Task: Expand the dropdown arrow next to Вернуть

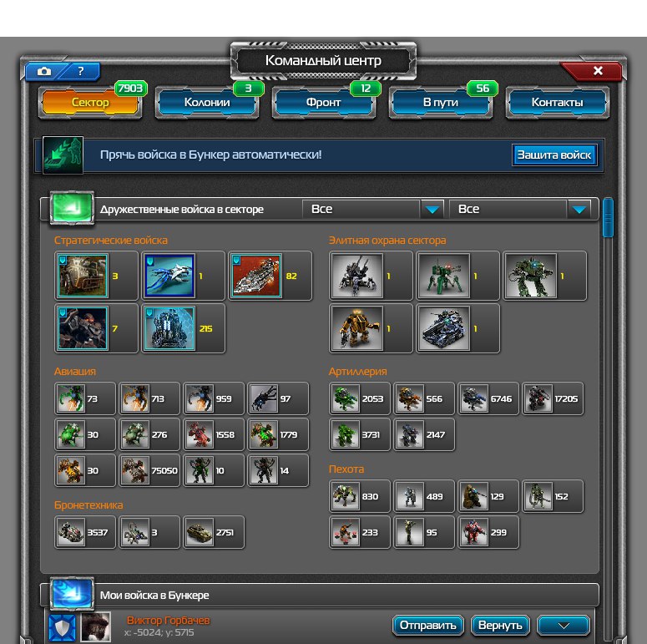Action: [563, 626]
